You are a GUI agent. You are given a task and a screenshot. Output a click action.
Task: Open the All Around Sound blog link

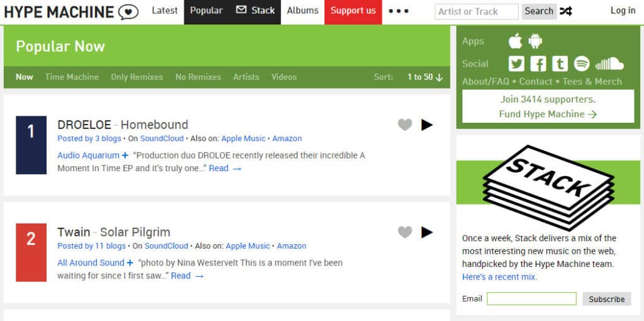(x=91, y=262)
